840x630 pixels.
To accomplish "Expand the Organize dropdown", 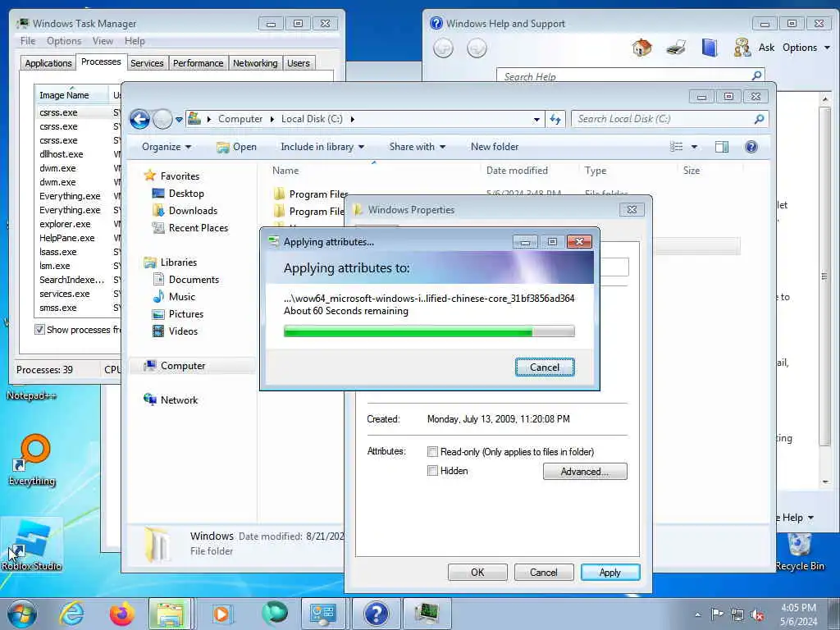I will pos(166,147).
